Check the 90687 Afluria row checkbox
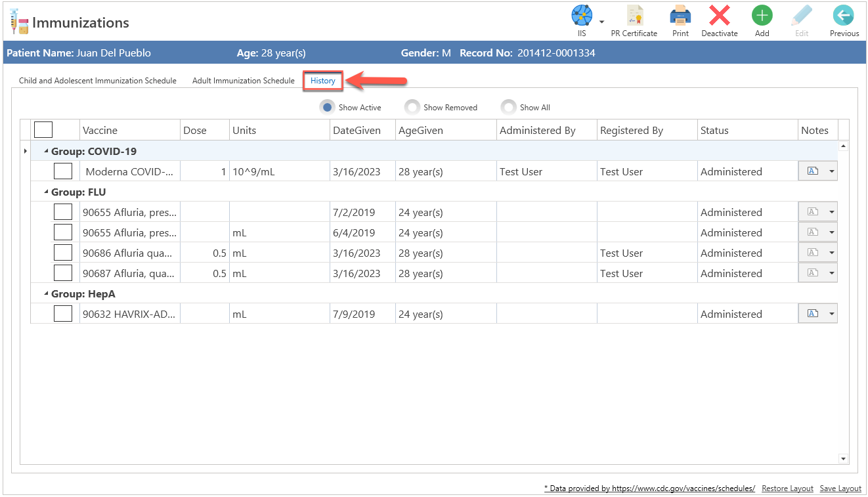868x497 pixels. [x=63, y=273]
